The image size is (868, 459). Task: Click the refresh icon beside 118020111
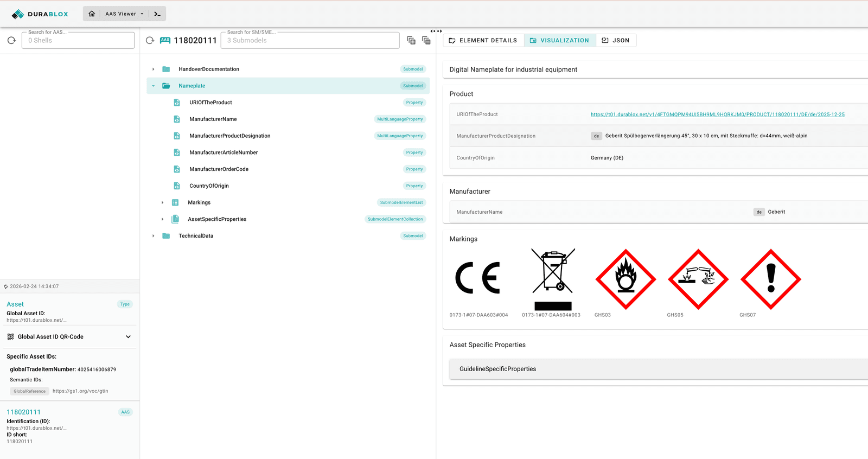pos(150,40)
